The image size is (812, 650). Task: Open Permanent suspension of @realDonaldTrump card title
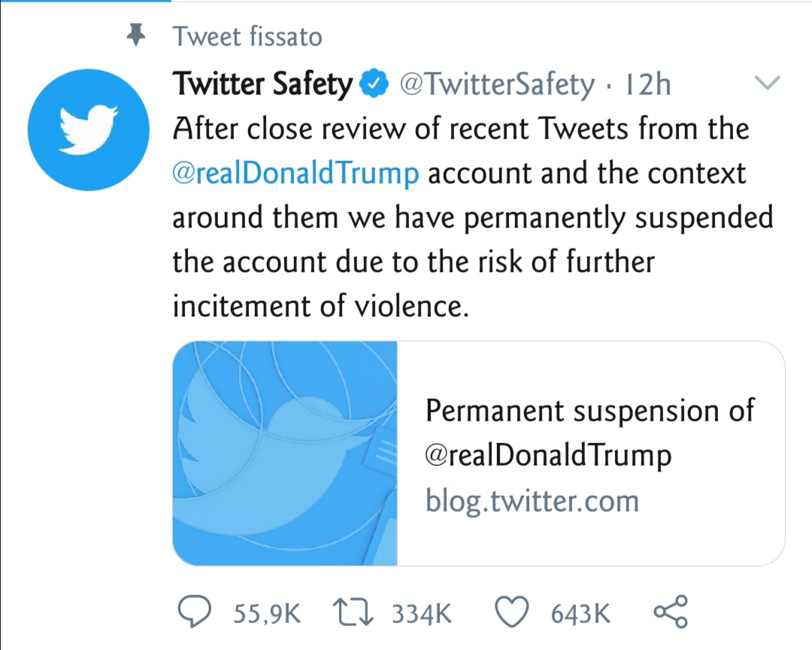(x=589, y=433)
